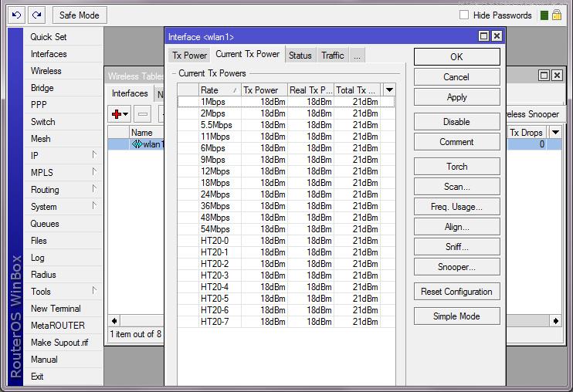Select the Current Tx Power tab
This screenshot has width=573, height=392.
[247, 54]
